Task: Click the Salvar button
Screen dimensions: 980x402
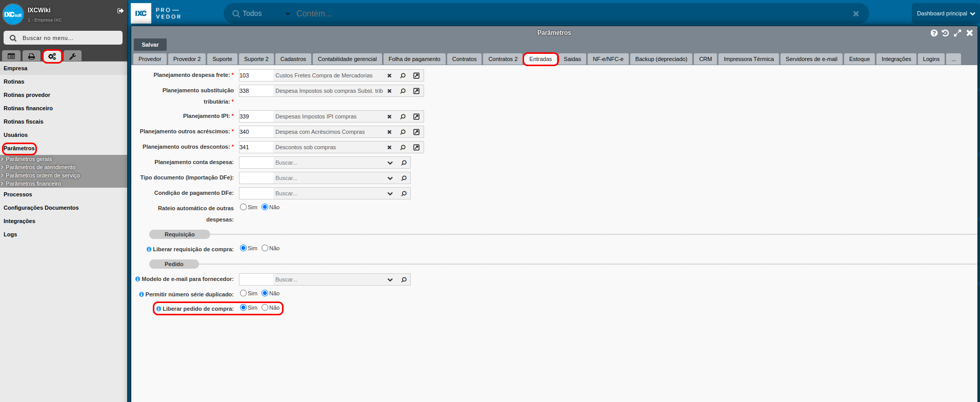Action: [x=150, y=45]
